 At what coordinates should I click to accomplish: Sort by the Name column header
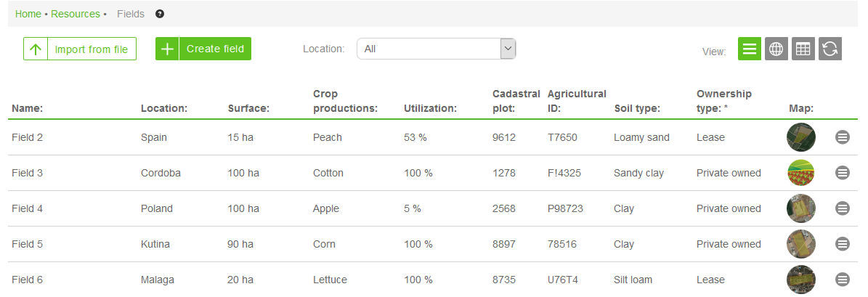point(28,108)
